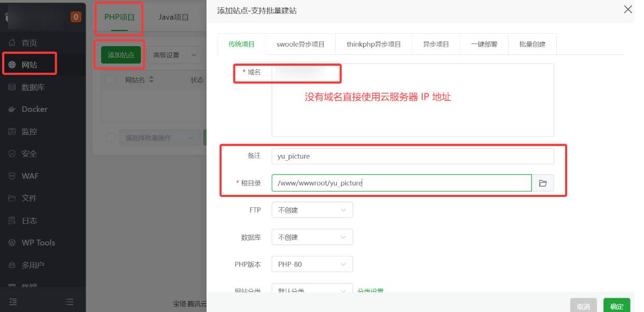Click the 安全 shield icon
The width and height of the screenshot is (644, 312).
tap(12, 154)
